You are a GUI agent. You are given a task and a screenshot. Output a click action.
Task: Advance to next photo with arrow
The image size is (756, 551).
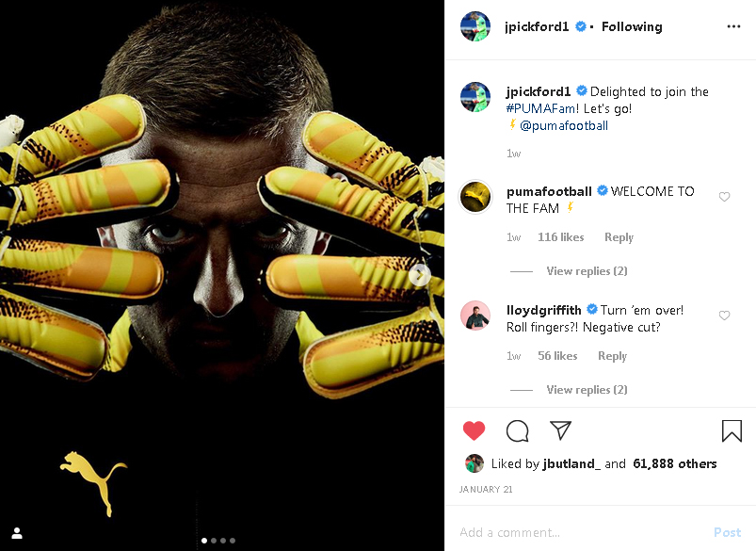point(420,275)
